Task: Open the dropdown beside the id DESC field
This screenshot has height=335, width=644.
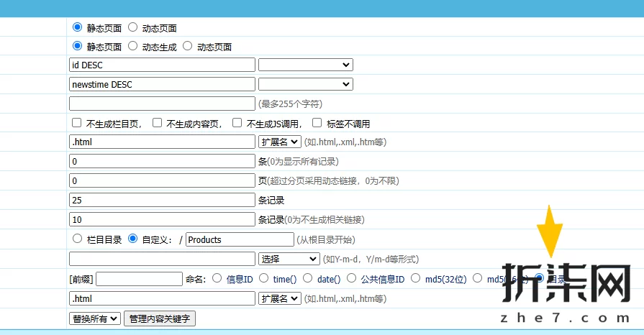Action: pos(305,65)
